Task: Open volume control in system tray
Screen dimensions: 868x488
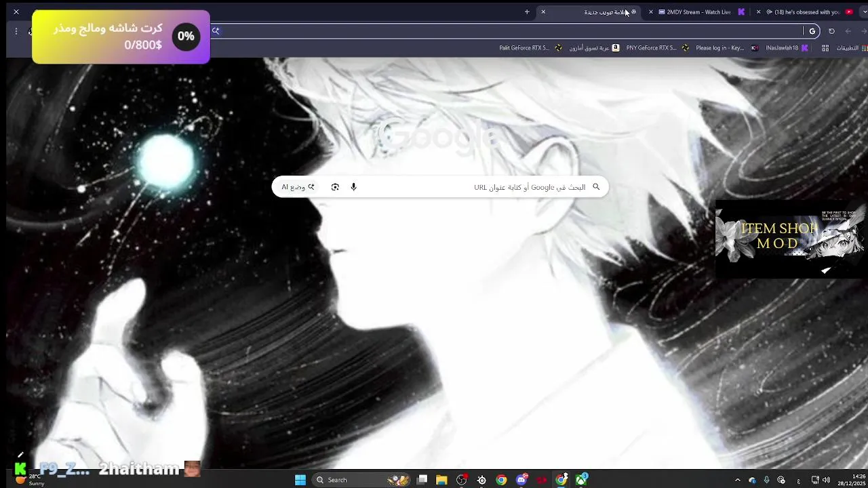Action: click(x=826, y=480)
